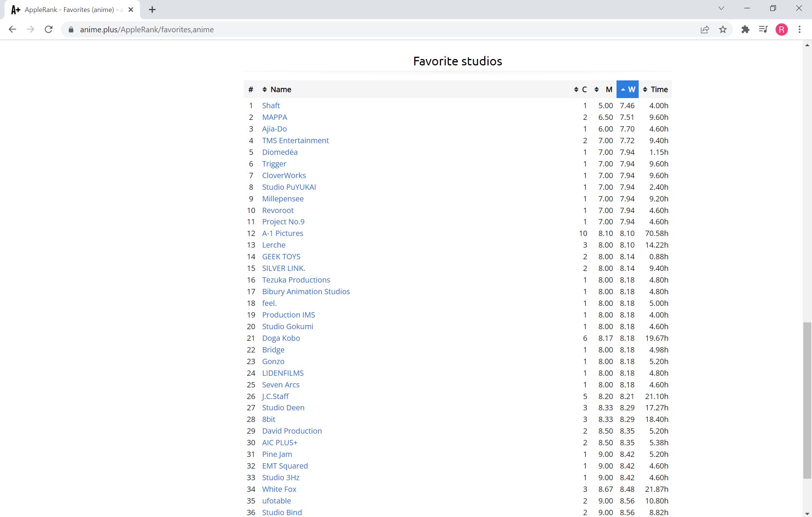Image resolution: width=812 pixels, height=517 pixels.
Task: Reload the current page
Action: [48, 29]
